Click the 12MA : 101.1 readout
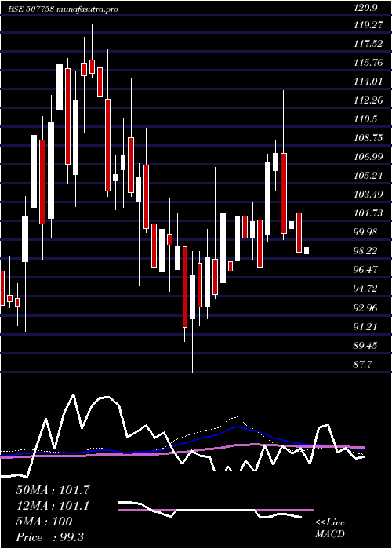The height and width of the screenshot is (549, 392). pos(53,506)
